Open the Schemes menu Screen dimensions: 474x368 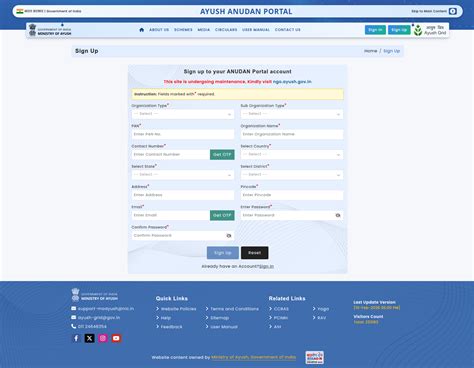[x=183, y=30]
